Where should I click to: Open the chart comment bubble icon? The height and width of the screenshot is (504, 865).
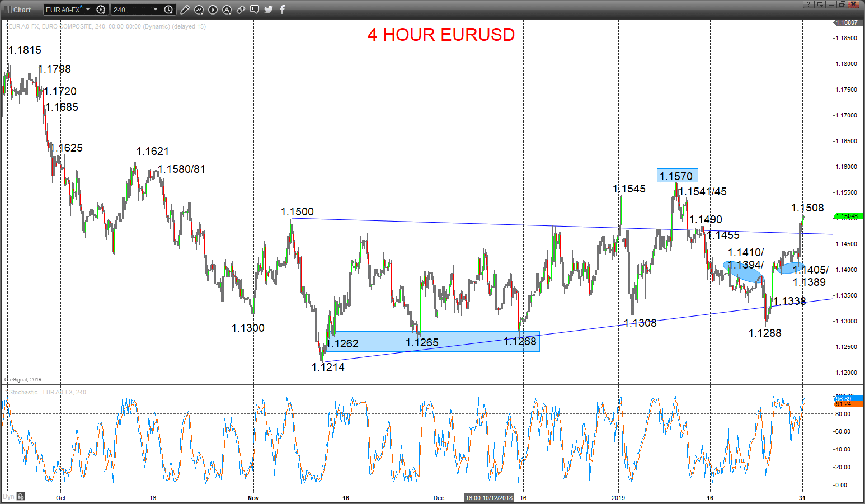[x=255, y=10]
